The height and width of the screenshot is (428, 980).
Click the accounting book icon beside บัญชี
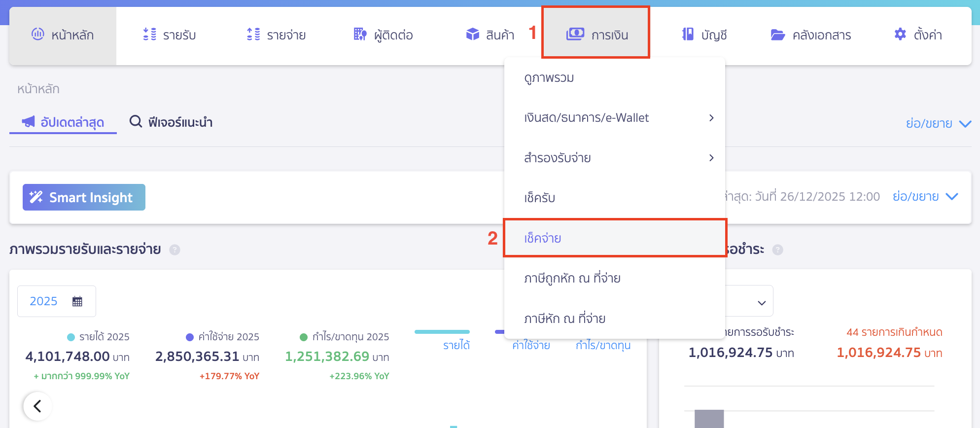click(x=688, y=35)
